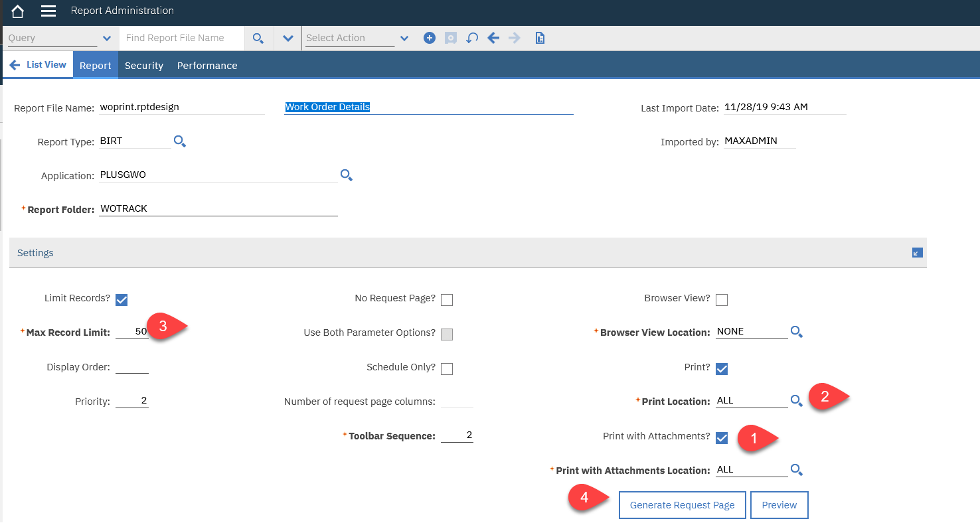Go to the home page icon
The image size is (980, 523).
coord(17,11)
